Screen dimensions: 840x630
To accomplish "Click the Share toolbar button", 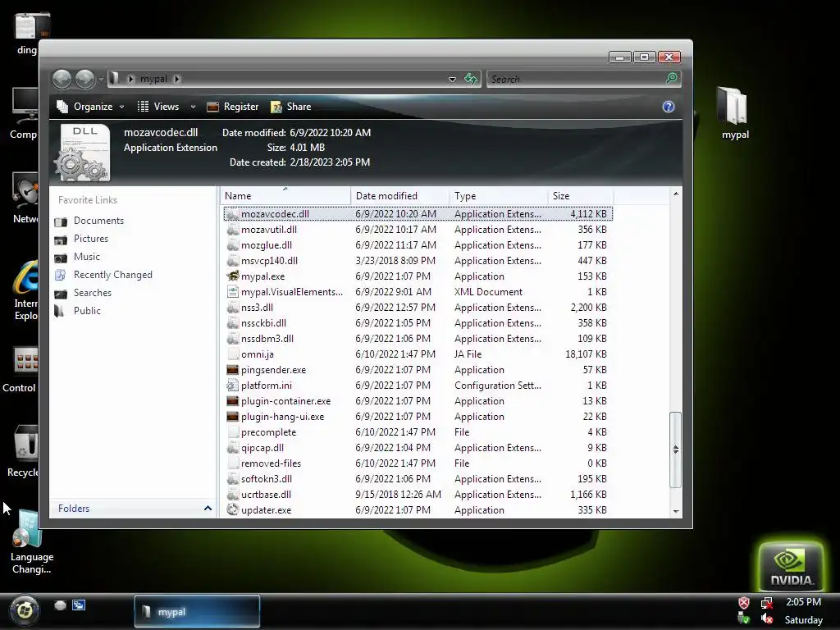I will pos(291,107).
